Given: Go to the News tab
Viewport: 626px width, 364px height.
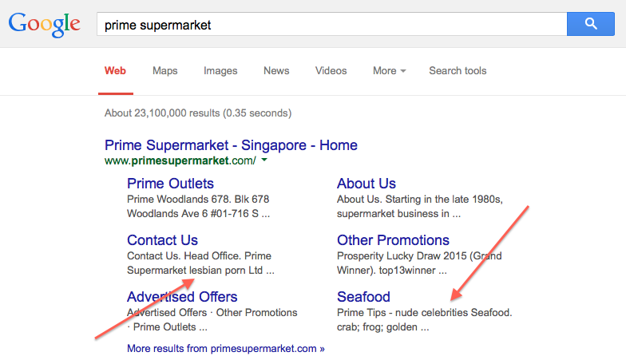Looking at the screenshot, I should coord(276,70).
